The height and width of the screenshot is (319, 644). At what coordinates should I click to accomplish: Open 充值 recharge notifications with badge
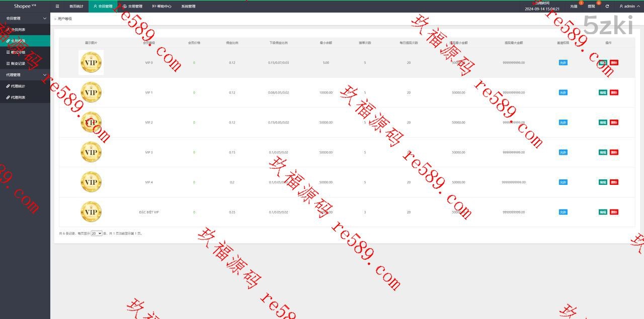pyautogui.click(x=574, y=7)
